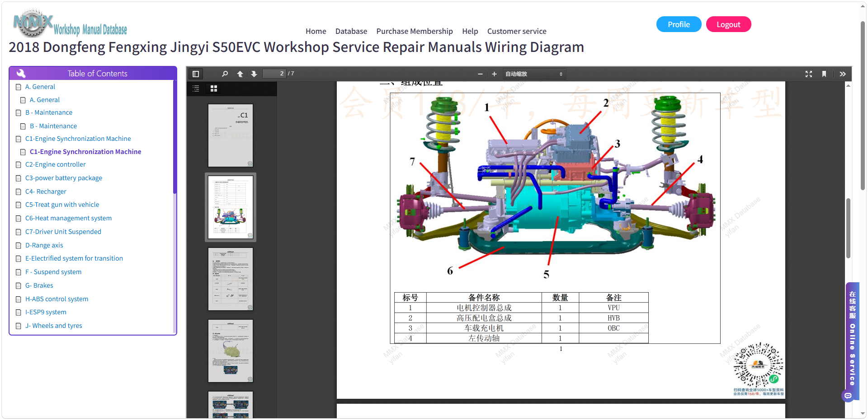
Task: Open C7-Driver Unit Suspended section
Action: point(63,232)
